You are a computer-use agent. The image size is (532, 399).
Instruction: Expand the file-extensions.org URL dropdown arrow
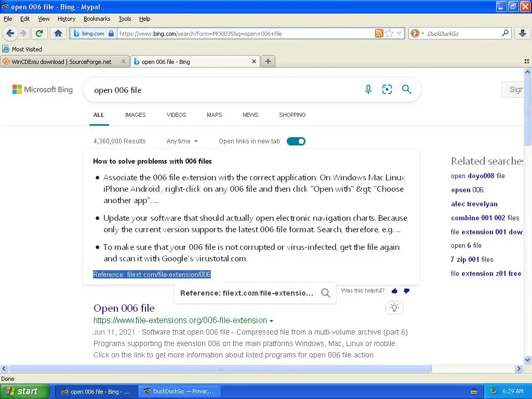271,321
